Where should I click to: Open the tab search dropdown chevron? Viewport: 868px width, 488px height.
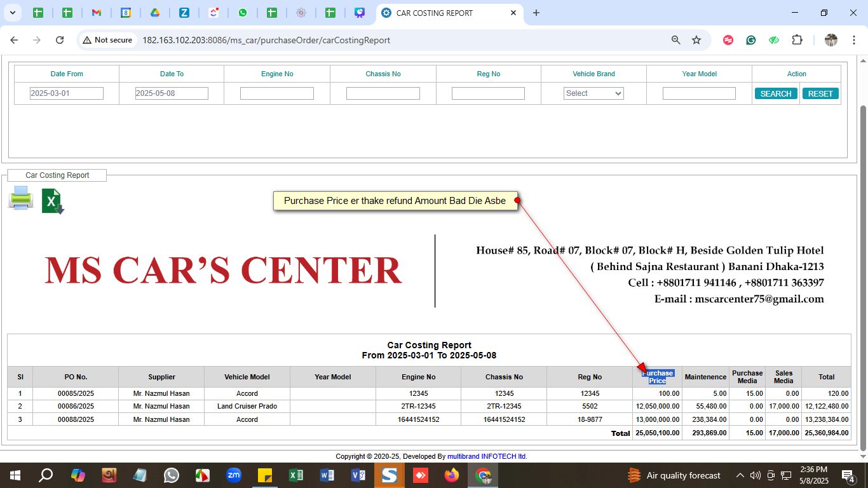coord(13,13)
